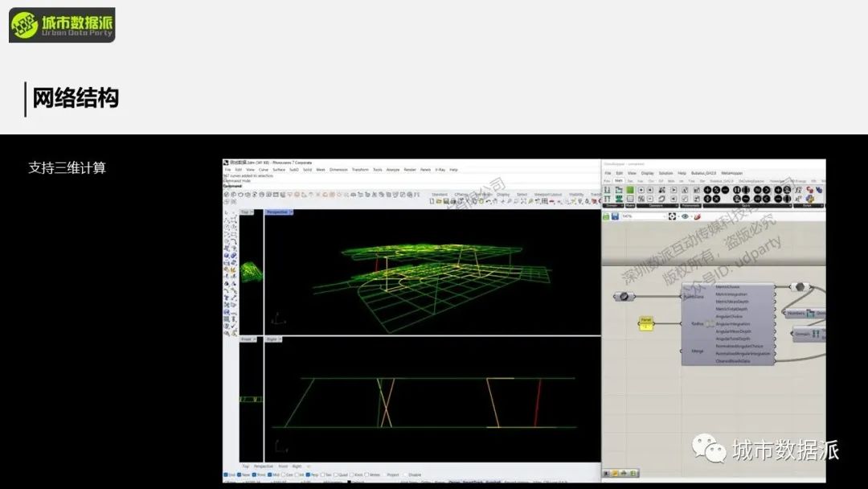This screenshot has height=489, width=868.
Task: Switch to the Standard toolbar tab
Action: point(440,195)
